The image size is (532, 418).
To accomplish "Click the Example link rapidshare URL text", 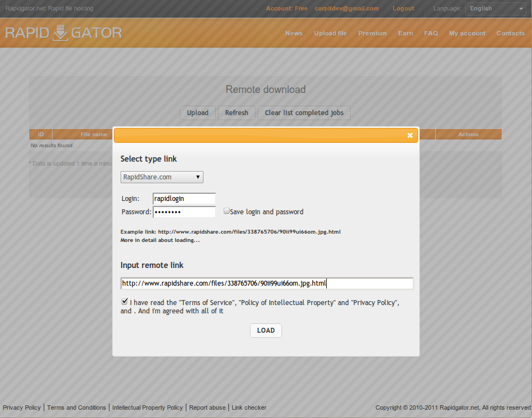I will coord(249,231).
